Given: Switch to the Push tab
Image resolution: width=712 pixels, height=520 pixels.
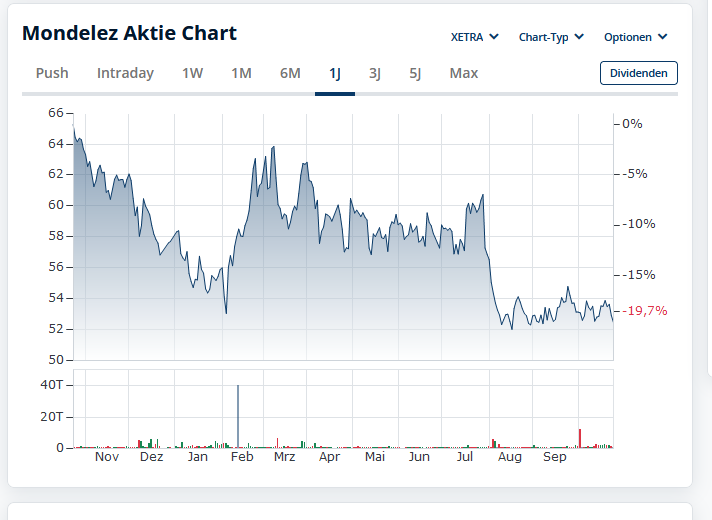Looking at the screenshot, I should (x=52, y=73).
